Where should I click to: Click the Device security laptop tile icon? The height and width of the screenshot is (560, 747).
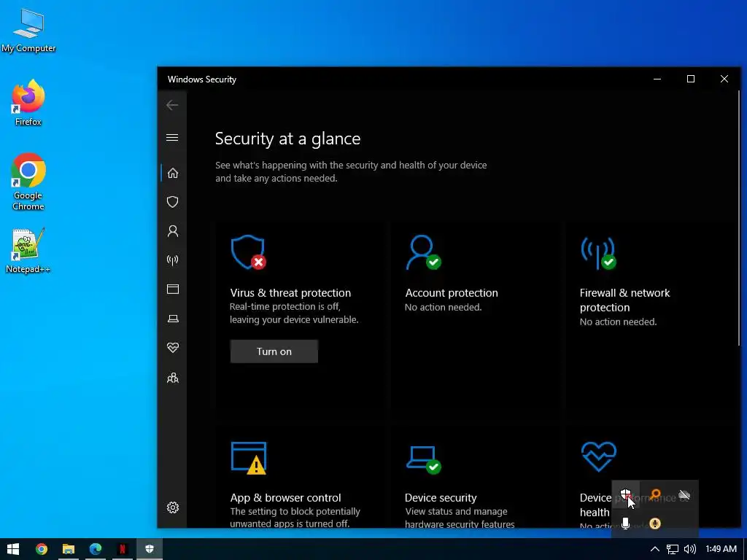point(423,459)
